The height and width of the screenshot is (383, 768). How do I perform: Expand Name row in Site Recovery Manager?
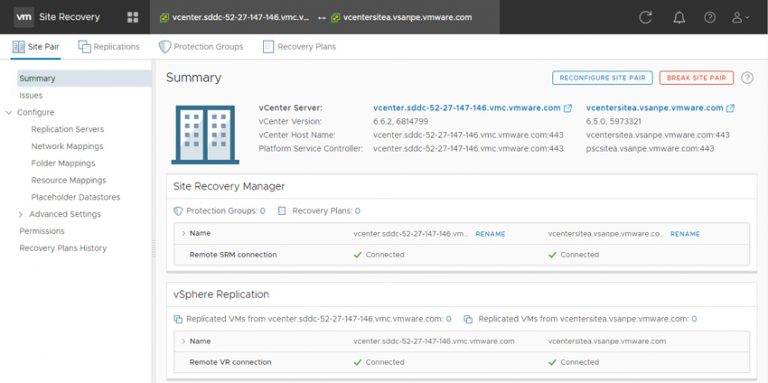coord(184,234)
